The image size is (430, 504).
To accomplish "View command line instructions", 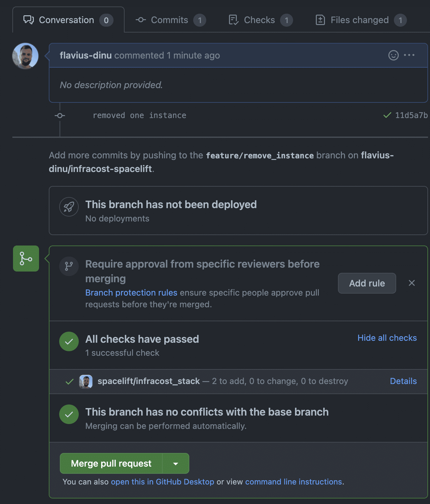I will pyautogui.click(x=293, y=482).
